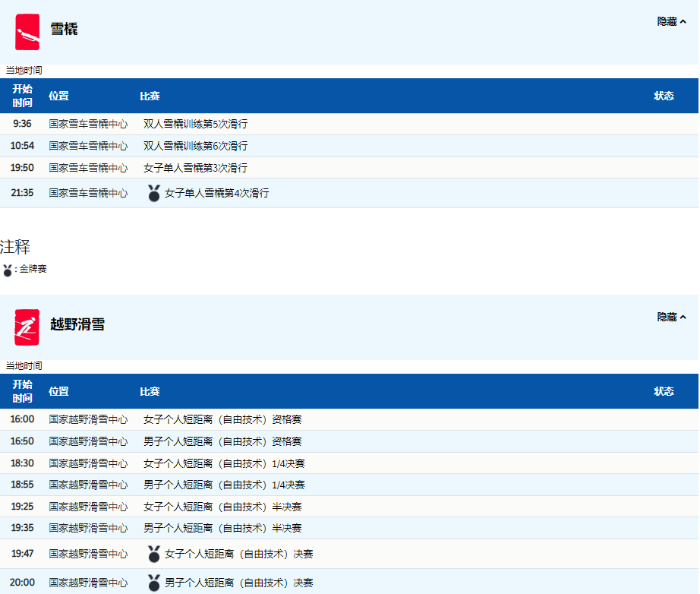Click 比赛 column header in cross-country table

pyautogui.click(x=150, y=391)
